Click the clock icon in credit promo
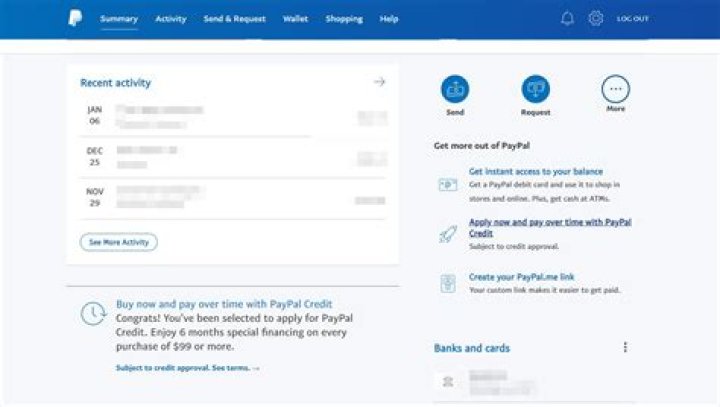The height and width of the screenshot is (407, 720). 93,313
